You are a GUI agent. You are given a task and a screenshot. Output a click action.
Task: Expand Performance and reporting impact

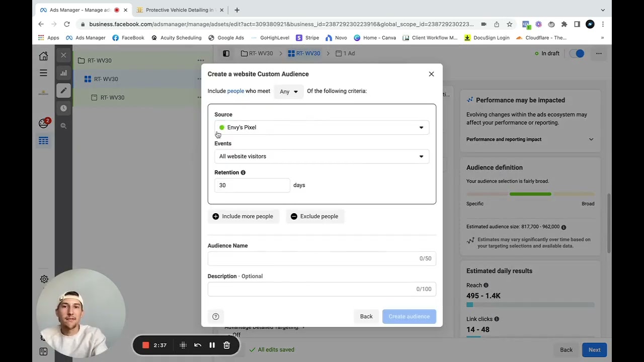[530, 139]
